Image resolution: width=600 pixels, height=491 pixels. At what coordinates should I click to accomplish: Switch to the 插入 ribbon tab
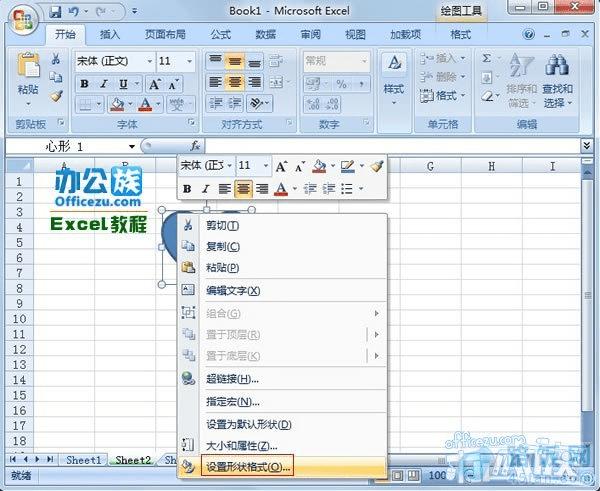pos(110,35)
